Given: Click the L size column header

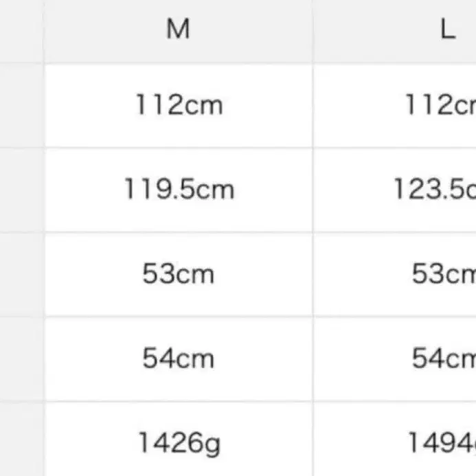Looking at the screenshot, I should click(x=448, y=30).
